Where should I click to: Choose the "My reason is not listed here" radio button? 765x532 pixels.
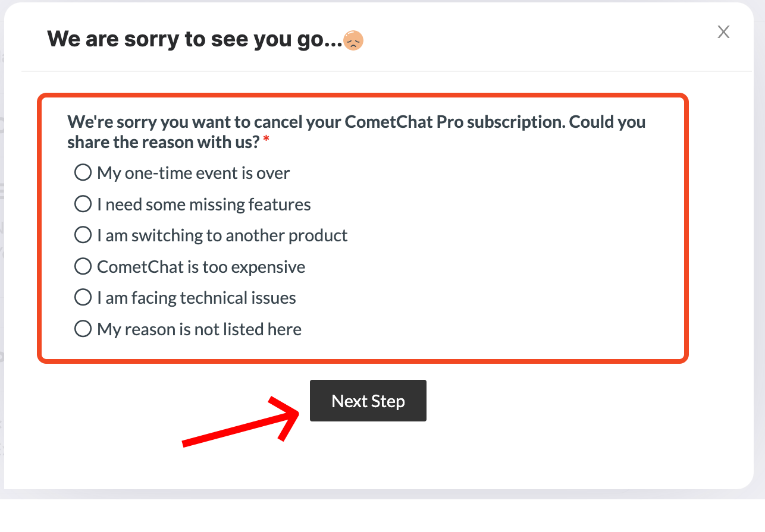83,329
